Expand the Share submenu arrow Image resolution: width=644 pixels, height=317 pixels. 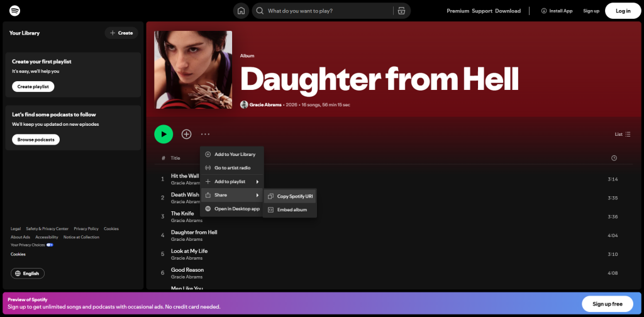click(257, 195)
